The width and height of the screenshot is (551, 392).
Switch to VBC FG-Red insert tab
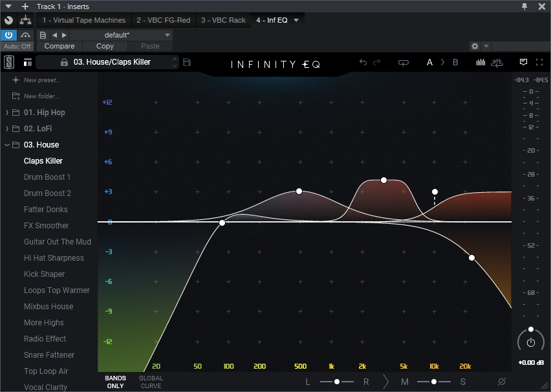(164, 20)
